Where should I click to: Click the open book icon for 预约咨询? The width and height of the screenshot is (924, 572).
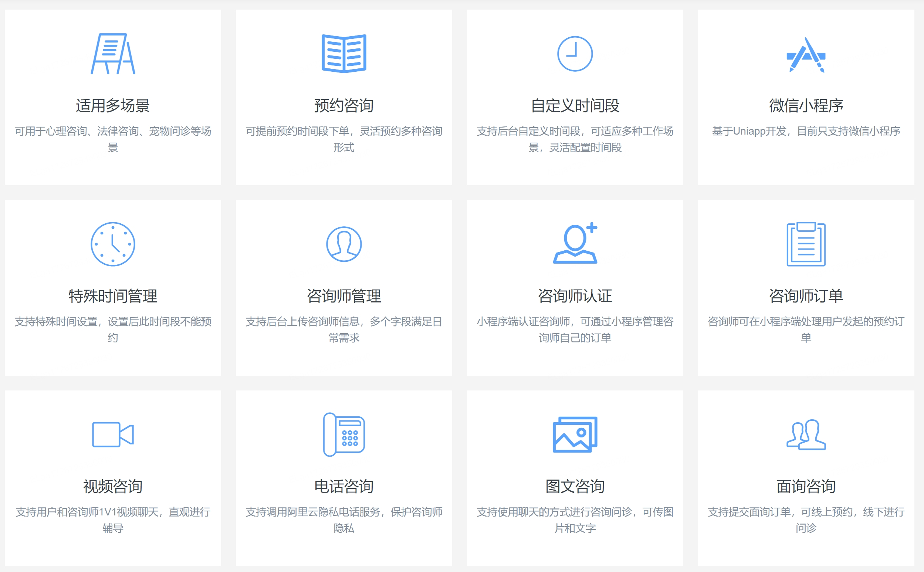[x=344, y=54]
